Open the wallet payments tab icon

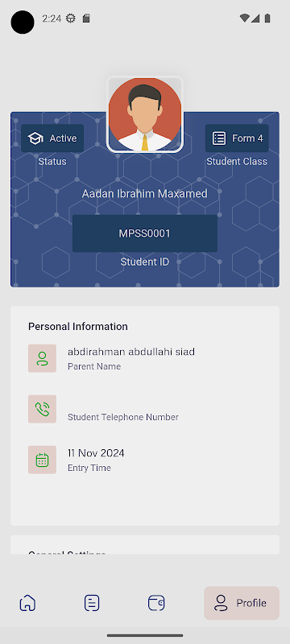pyautogui.click(x=156, y=603)
